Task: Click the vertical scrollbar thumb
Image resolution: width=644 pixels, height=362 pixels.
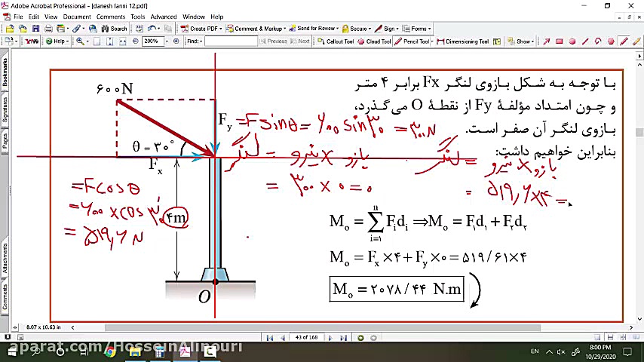Action: 639,132
